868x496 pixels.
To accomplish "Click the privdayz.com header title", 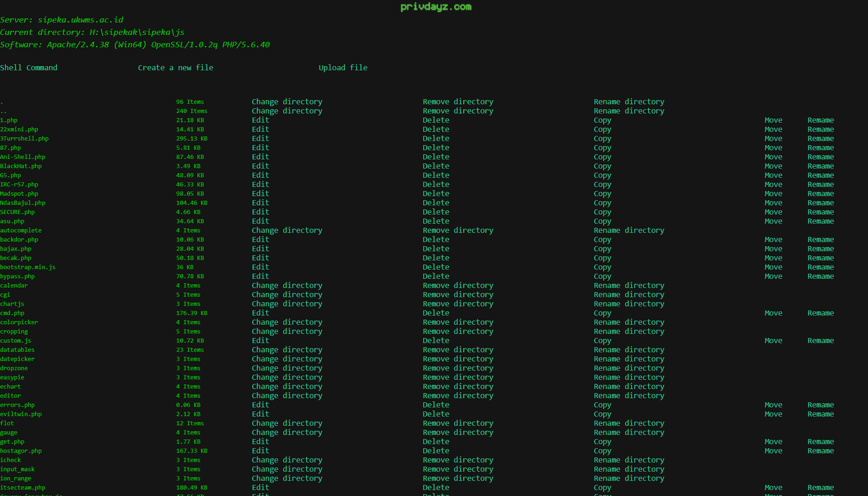I will click(436, 7).
